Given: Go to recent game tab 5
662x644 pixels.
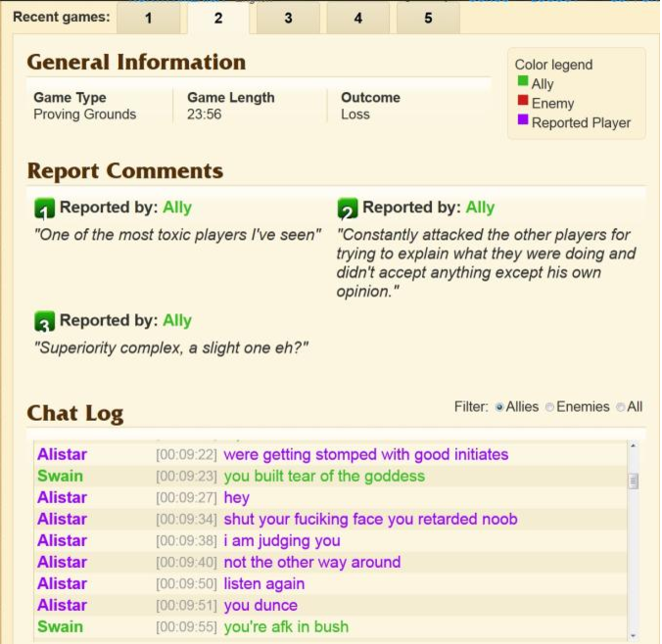Looking at the screenshot, I should click(428, 18).
